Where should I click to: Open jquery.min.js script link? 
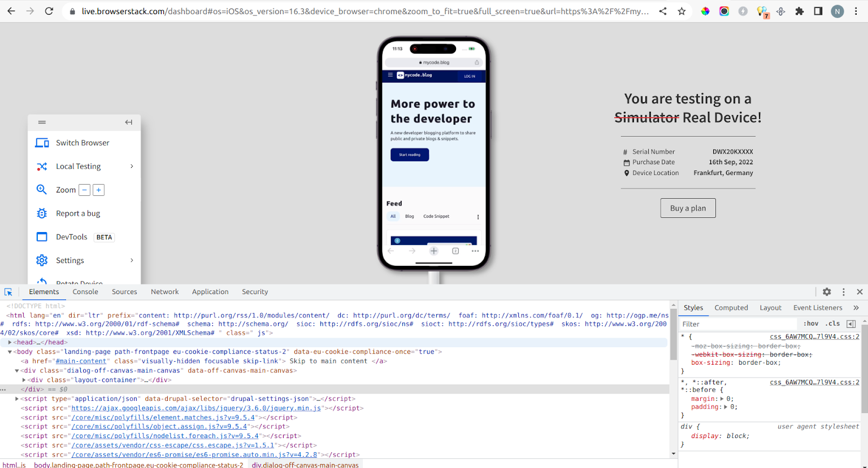point(196,408)
